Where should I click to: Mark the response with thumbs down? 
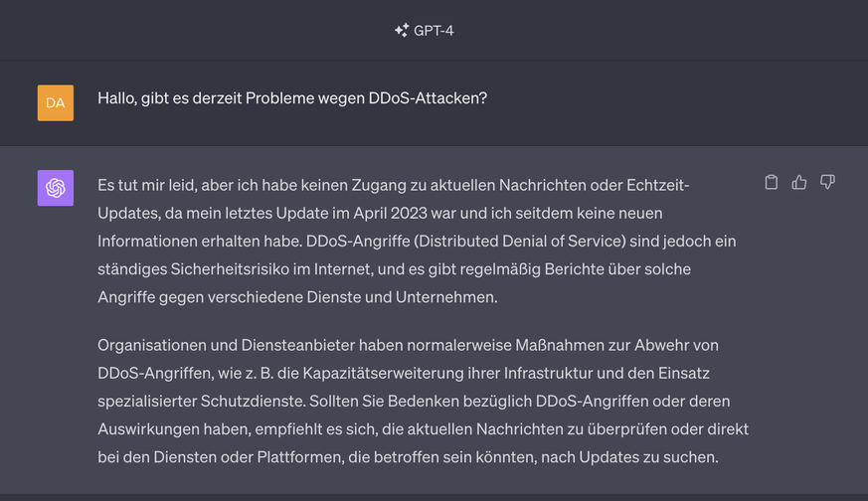pyautogui.click(x=827, y=183)
